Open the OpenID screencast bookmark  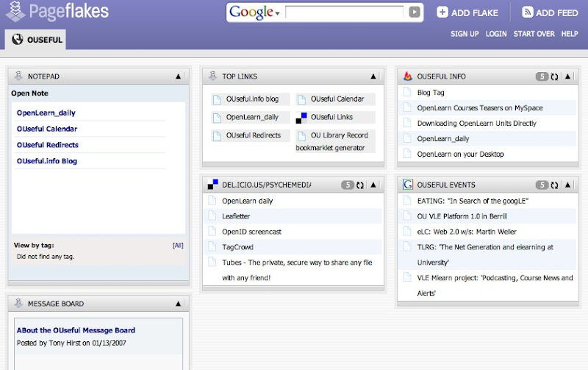pos(251,232)
